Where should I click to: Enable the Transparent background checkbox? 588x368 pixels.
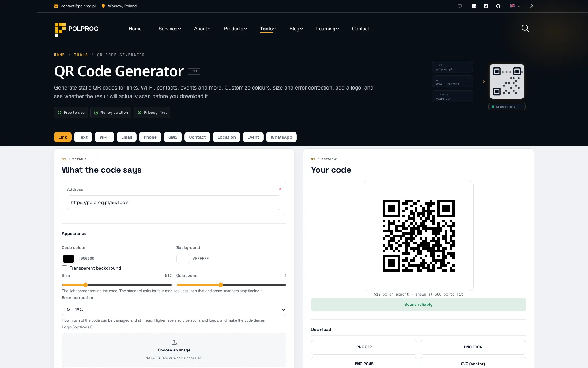point(65,268)
